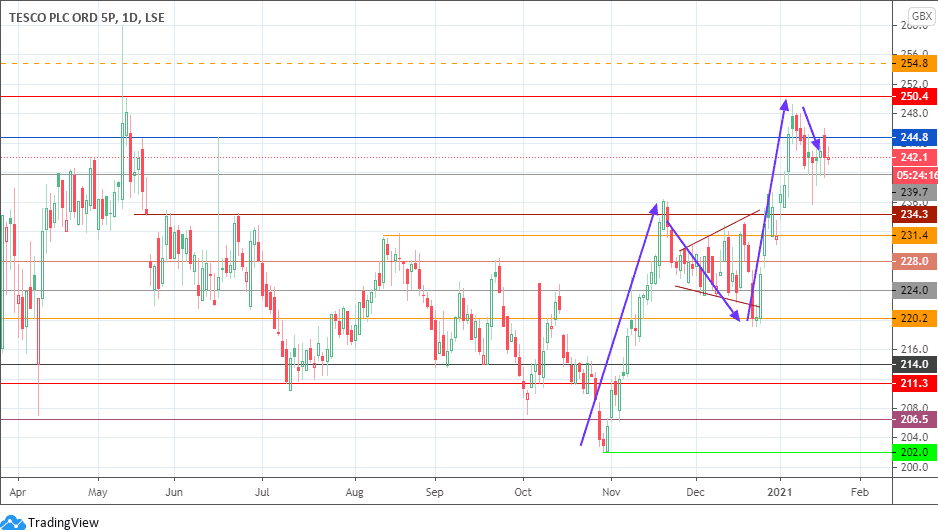
Task: Click the 216.0 price axis tick
Action: point(914,349)
